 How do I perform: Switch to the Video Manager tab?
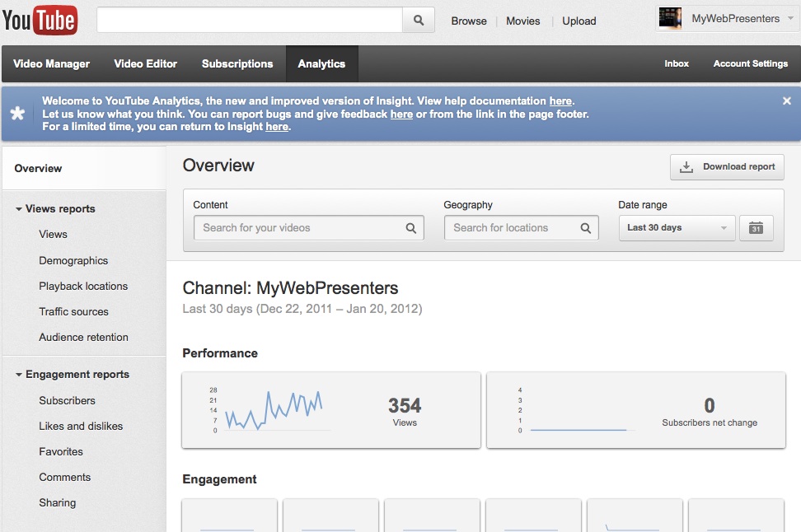[x=52, y=64]
